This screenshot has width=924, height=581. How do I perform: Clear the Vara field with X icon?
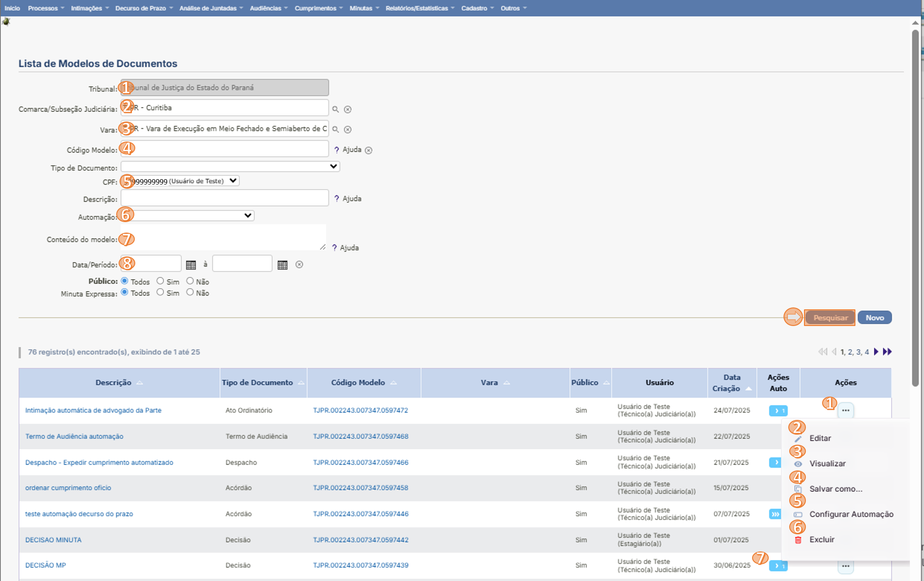click(x=348, y=130)
